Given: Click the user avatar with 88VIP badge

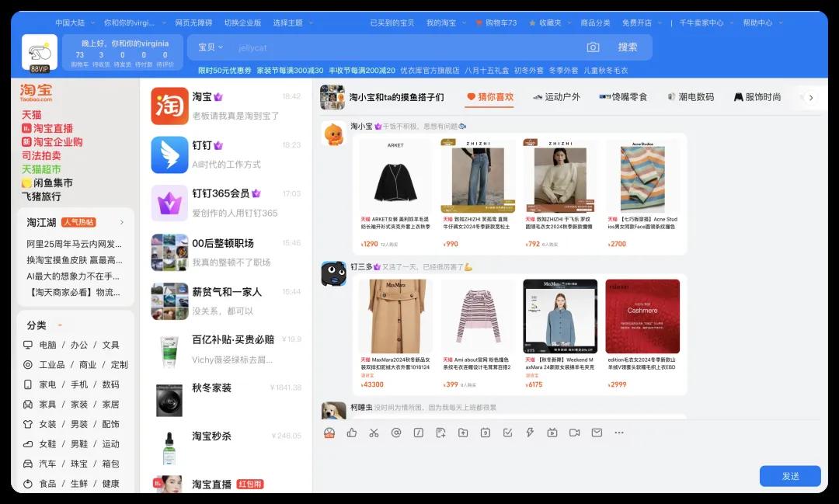Looking at the screenshot, I should click(x=40, y=53).
